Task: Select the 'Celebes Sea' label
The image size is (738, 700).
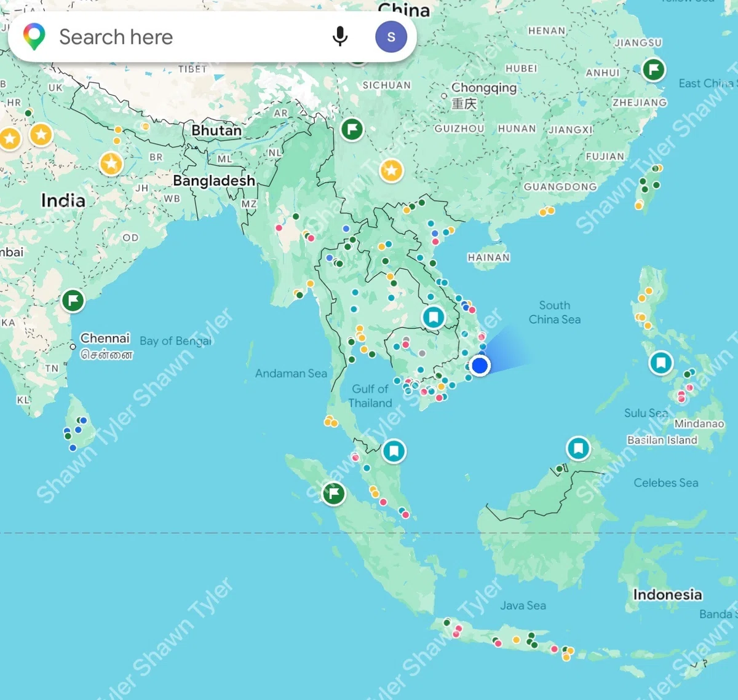Action: pyautogui.click(x=666, y=483)
